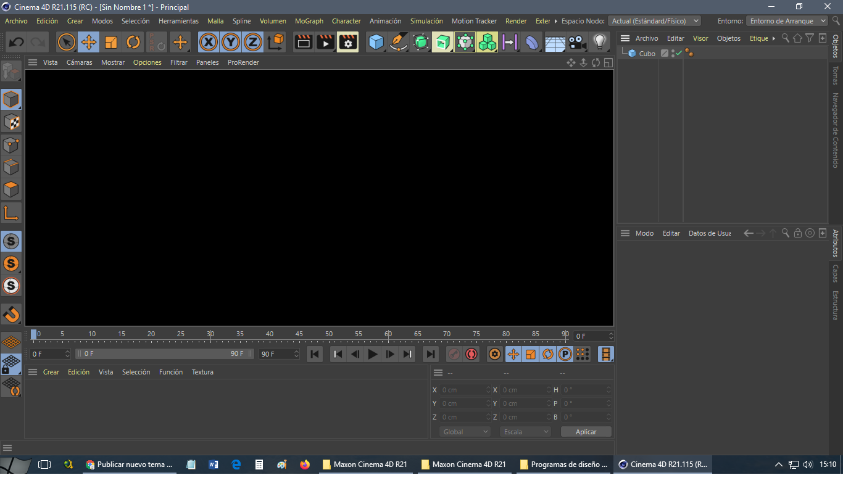Open the Escala dropdown in coordinates

tap(525, 432)
